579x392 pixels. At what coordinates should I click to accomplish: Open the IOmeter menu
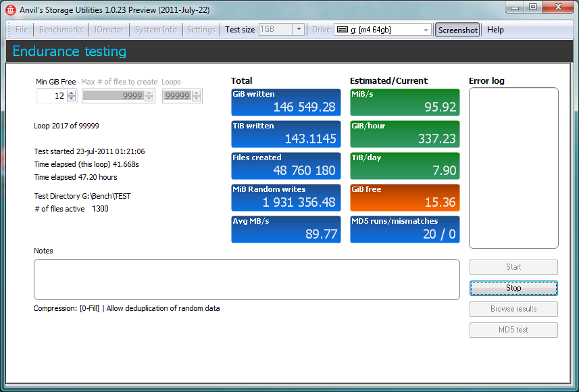click(109, 30)
